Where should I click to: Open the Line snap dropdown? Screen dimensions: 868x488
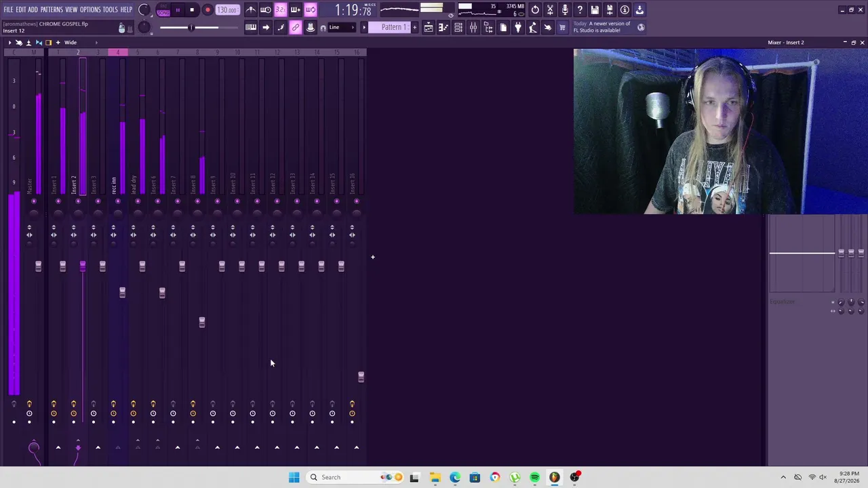[x=342, y=28]
